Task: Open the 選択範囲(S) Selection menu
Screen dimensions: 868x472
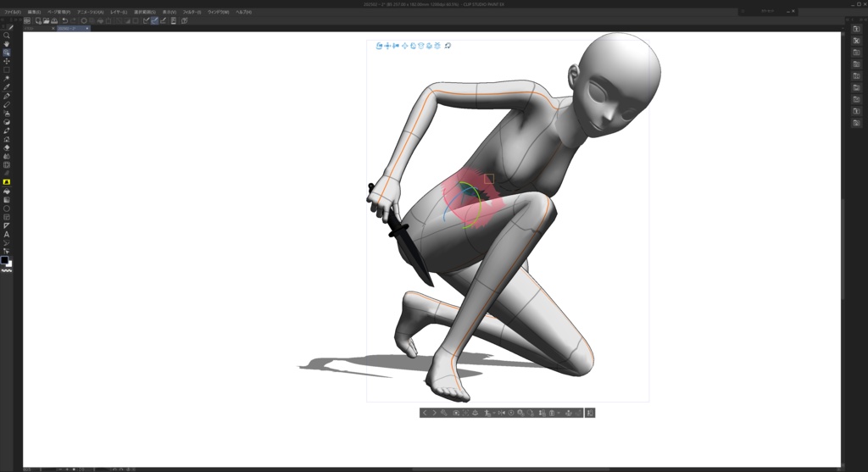Action: pos(144,12)
